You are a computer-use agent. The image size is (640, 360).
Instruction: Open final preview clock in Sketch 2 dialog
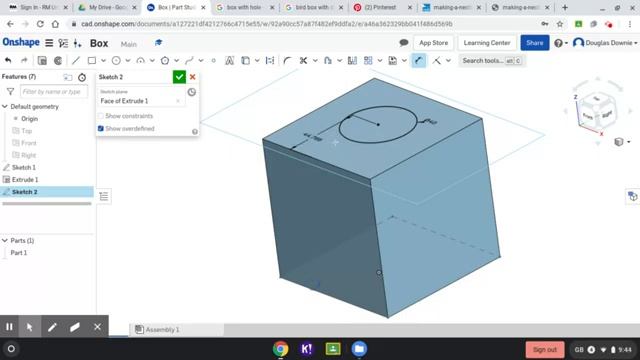click(192, 92)
